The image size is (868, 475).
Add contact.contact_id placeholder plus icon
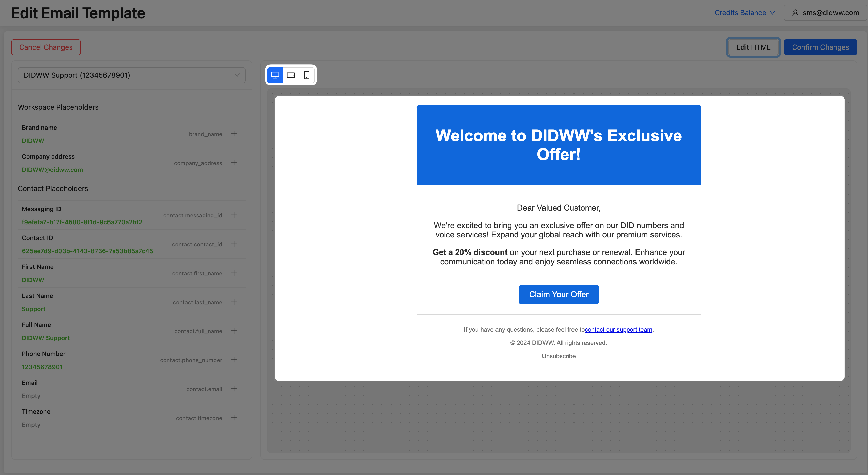point(234,244)
